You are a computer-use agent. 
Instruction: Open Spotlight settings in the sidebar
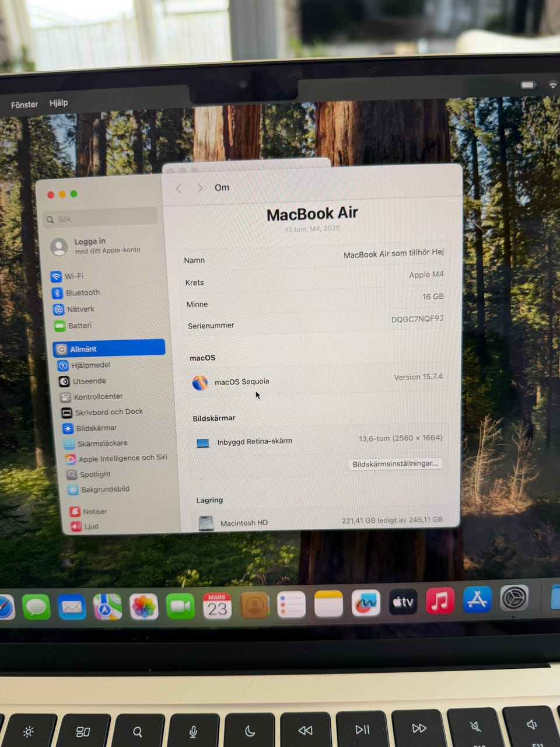(94, 474)
